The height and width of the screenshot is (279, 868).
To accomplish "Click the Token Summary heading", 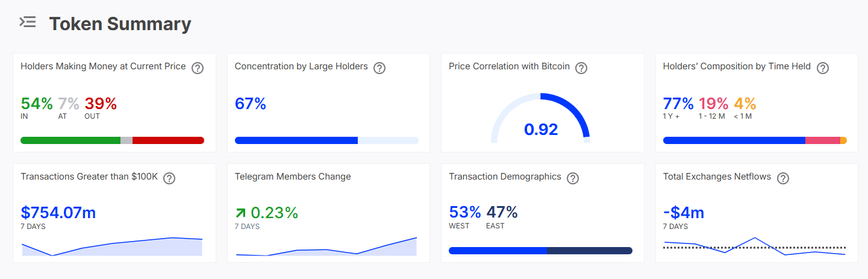I will click(x=120, y=24).
